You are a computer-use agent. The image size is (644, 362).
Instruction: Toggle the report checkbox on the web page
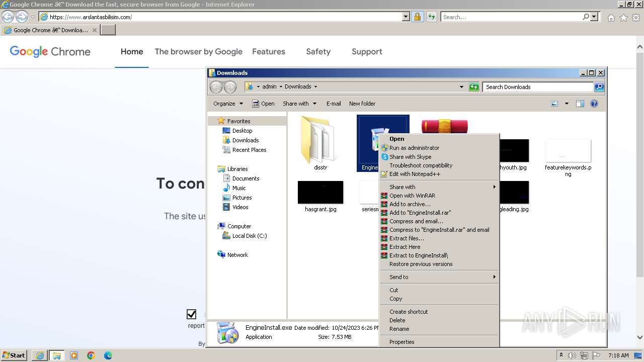point(191,314)
